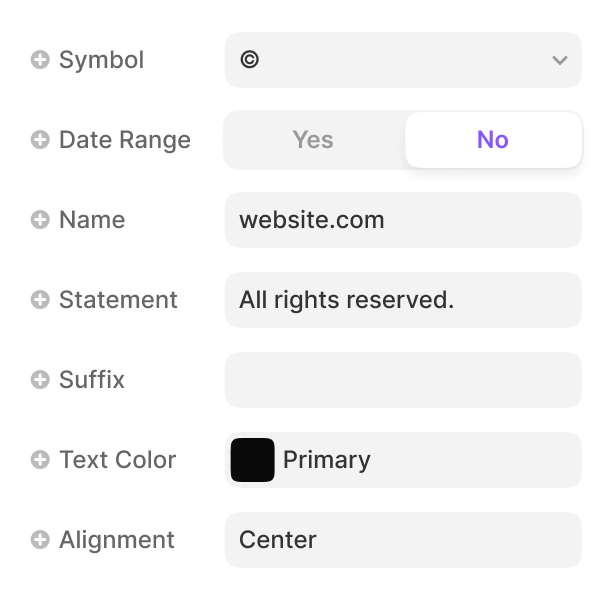This screenshot has height=604, width=614.
Task: Click the plus icon beside Suffix
Action: click(x=40, y=380)
